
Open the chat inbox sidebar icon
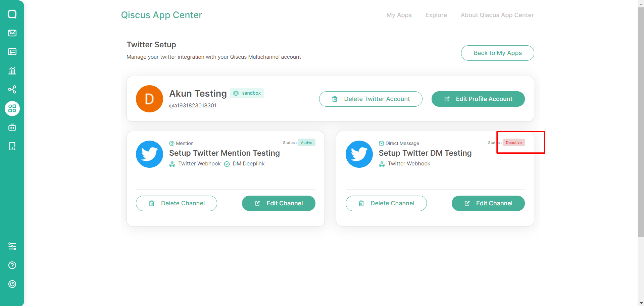12,14
